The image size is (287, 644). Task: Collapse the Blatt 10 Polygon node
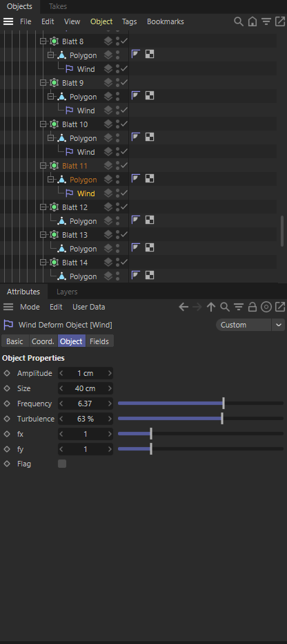tap(50, 138)
